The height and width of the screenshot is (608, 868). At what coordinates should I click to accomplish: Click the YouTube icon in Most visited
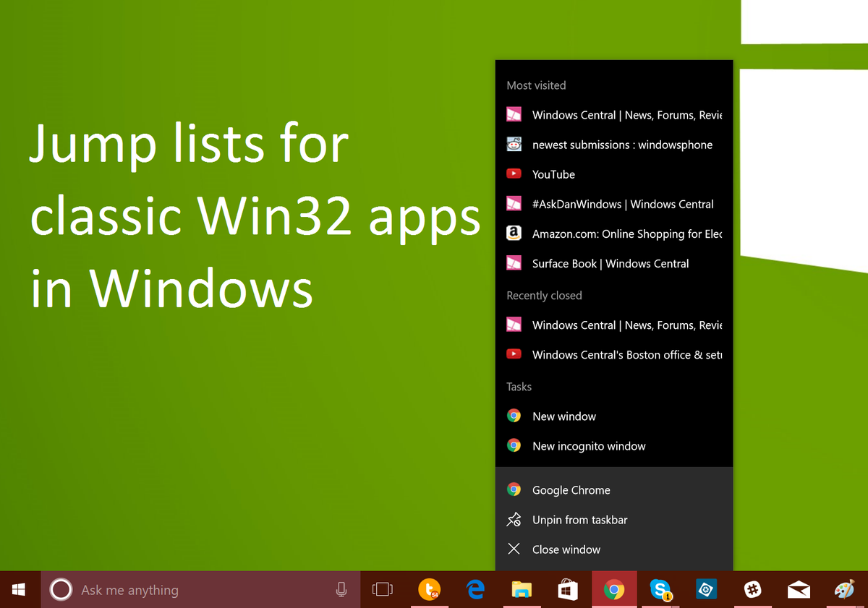(x=514, y=174)
